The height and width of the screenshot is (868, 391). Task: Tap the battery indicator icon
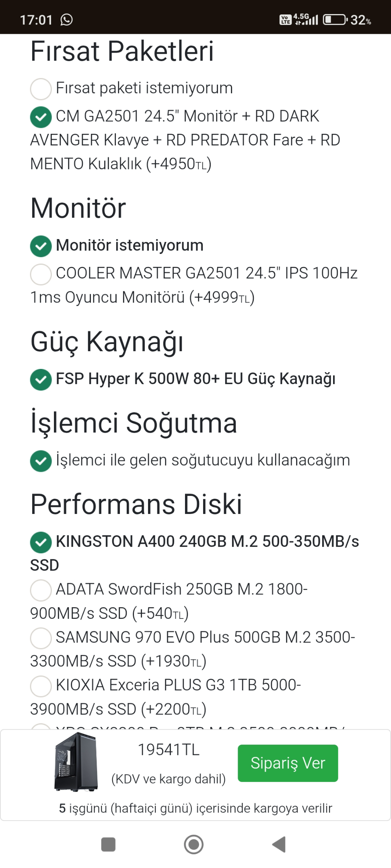(335, 19)
